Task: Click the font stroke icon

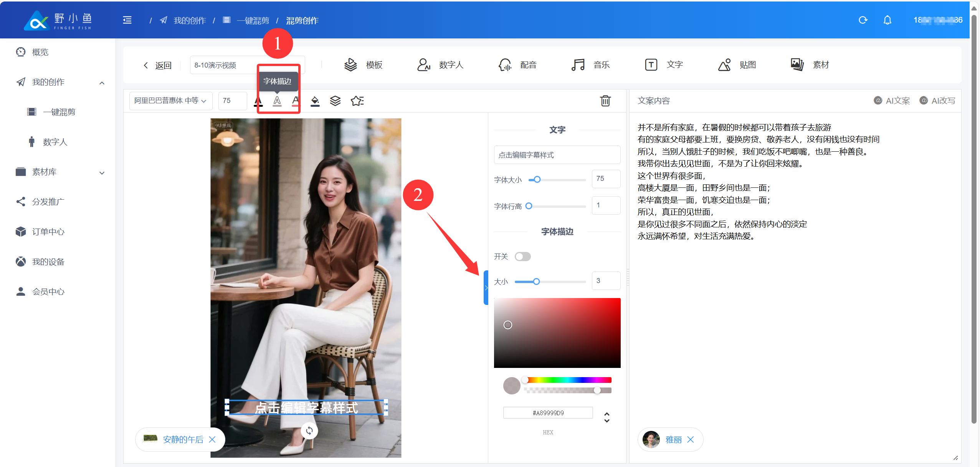Action: [x=277, y=101]
